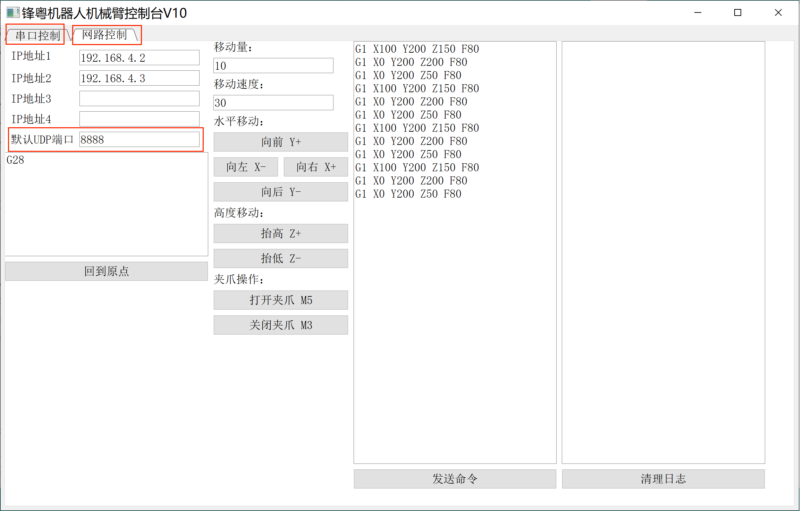
Task: Lower the arm with 抬低 Z-
Action: coord(280,258)
